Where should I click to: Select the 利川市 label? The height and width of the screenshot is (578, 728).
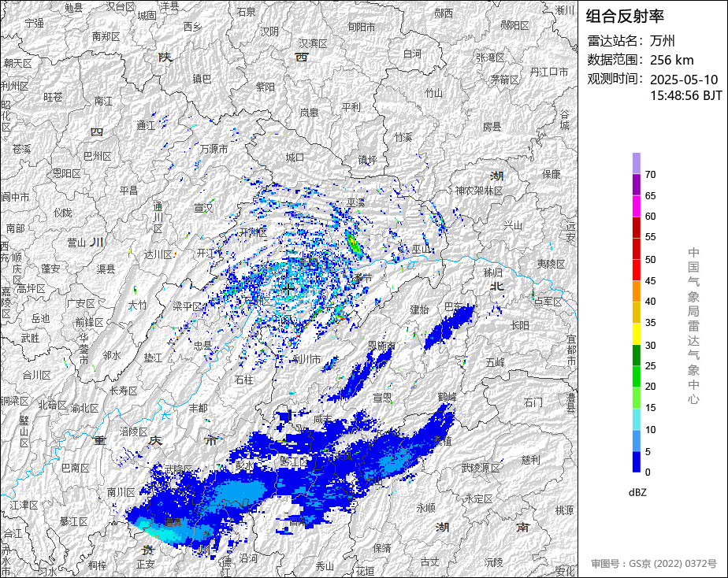(x=307, y=359)
